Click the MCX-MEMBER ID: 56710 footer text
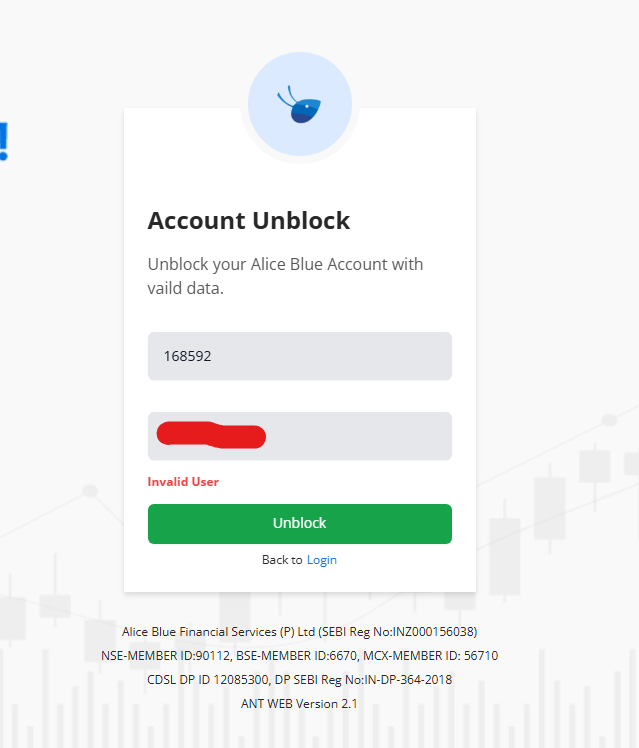The height and width of the screenshot is (748, 639). click(x=431, y=655)
